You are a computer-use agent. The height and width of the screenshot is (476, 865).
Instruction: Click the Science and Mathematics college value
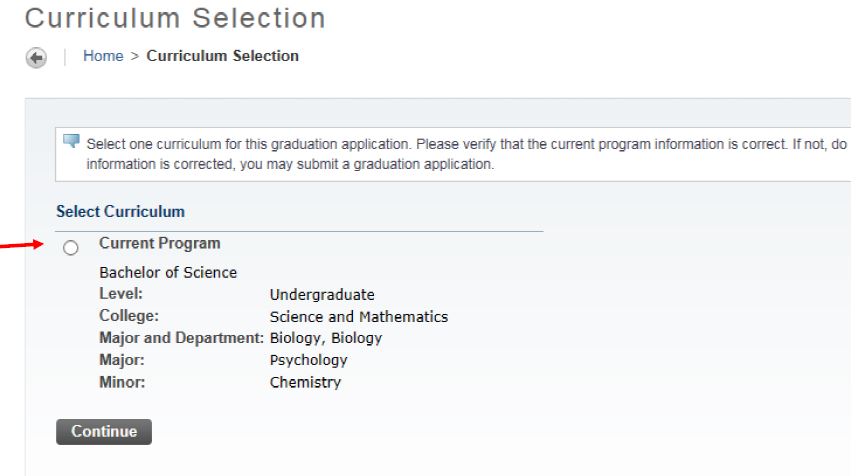tap(358, 317)
